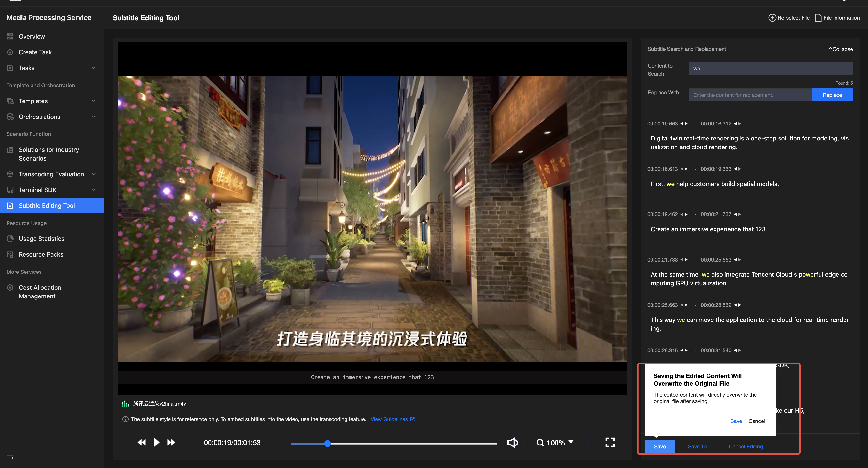Click the rewind playback icon
The image size is (868, 468).
tap(142, 442)
